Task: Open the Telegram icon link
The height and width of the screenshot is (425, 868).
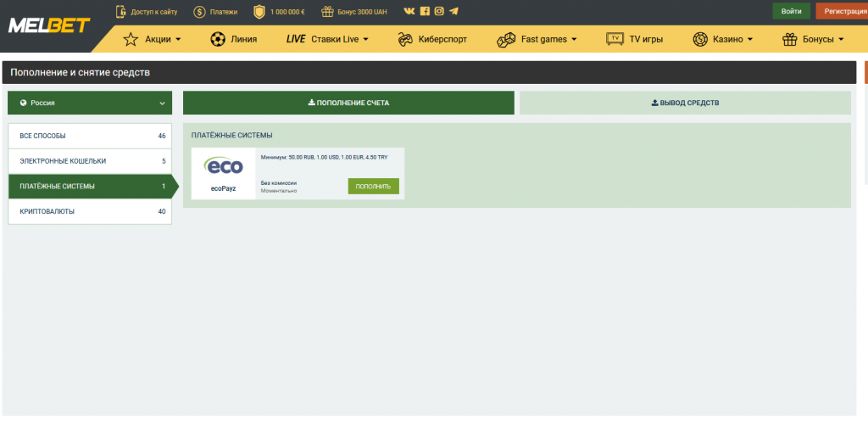Action: (453, 11)
